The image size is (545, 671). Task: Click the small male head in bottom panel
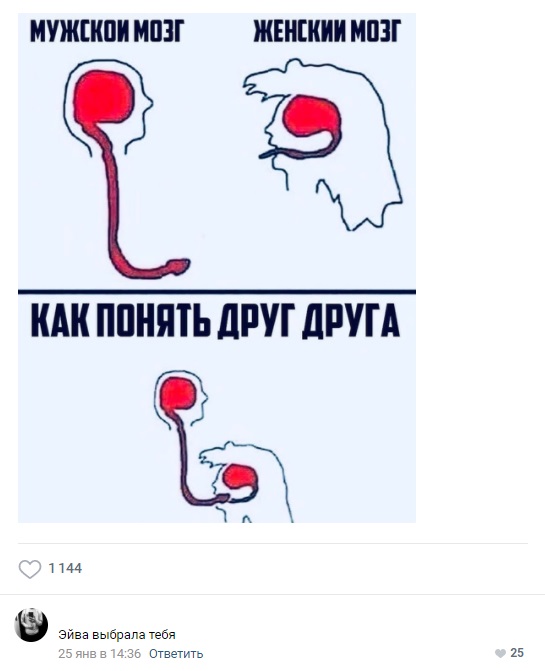coord(181,399)
